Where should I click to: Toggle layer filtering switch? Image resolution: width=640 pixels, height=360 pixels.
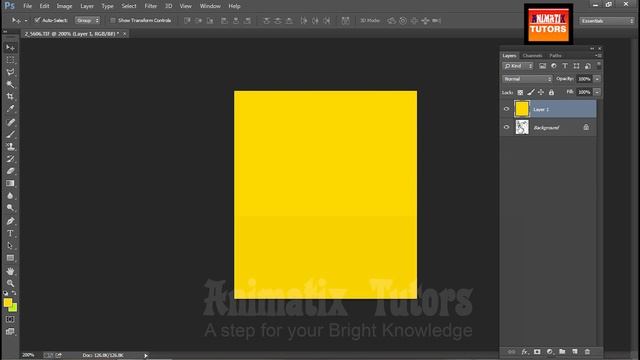(x=599, y=65)
